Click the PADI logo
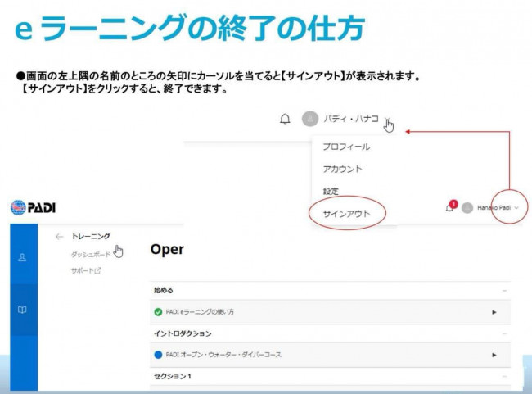 click(x=34, y=207)
